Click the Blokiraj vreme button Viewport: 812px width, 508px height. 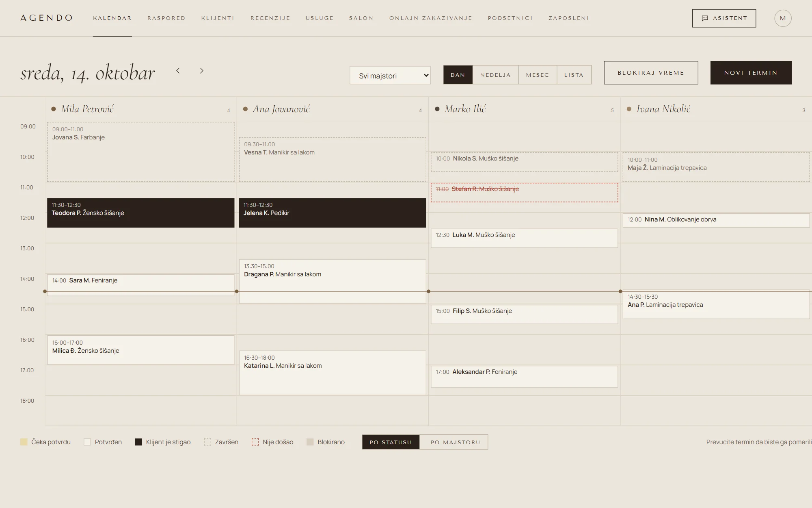click(x=651, y=73)
